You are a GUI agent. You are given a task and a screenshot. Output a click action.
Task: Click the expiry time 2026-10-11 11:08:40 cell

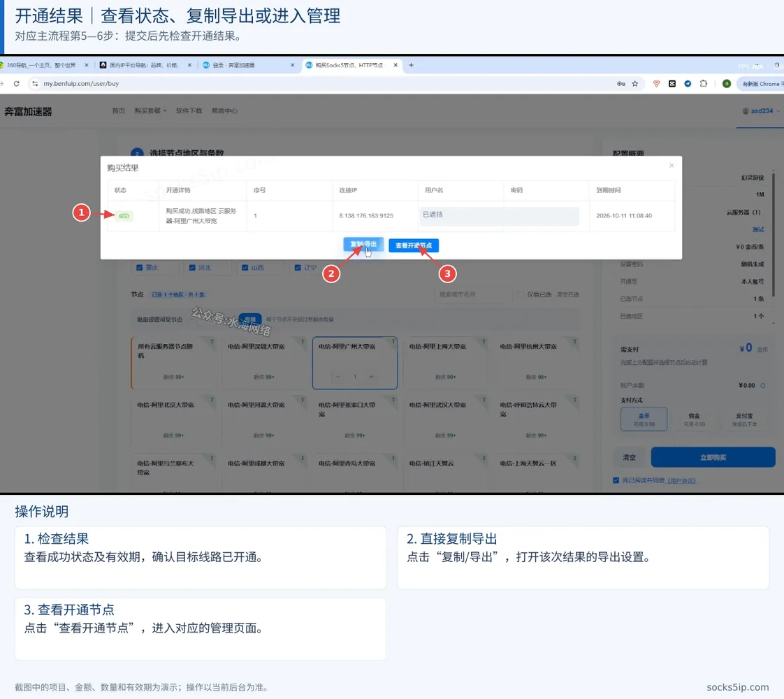(624, 215)
